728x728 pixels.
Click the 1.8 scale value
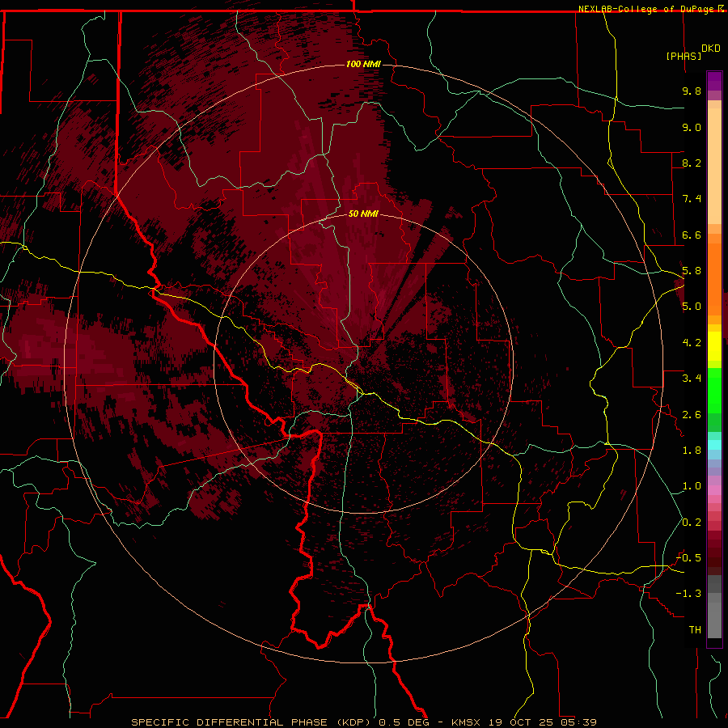(692, 451)
